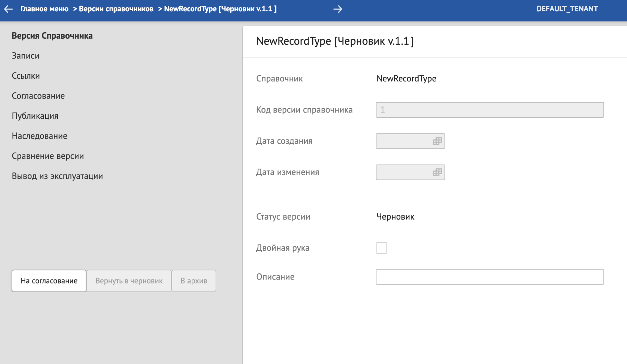Select Вывод из эксплуатации menu item
Screen dimensions: 627x364
coord(57,176)
